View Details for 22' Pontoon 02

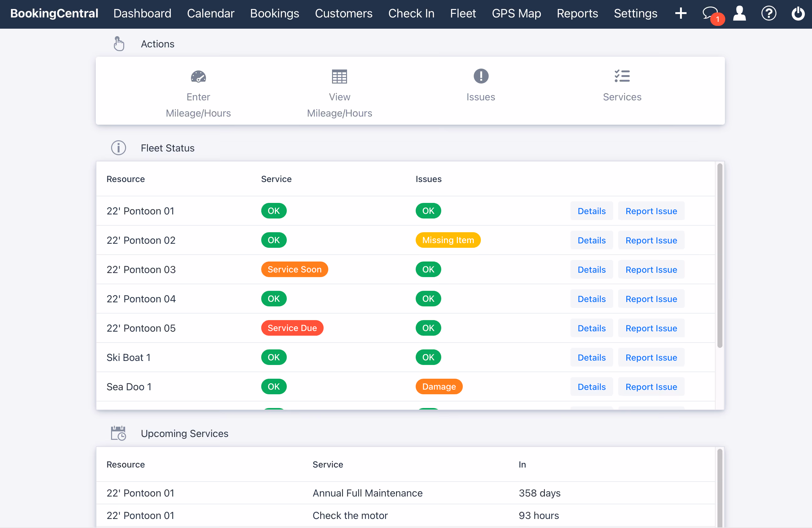[x=591, y=240]
